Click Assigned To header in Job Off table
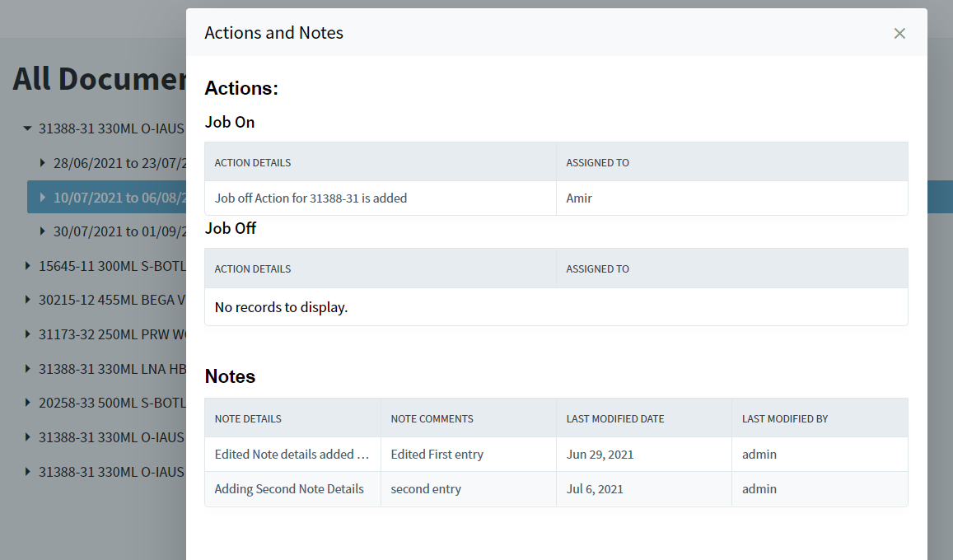The width and height of the screenshot is (953, 560). click(x=597, y=268)
